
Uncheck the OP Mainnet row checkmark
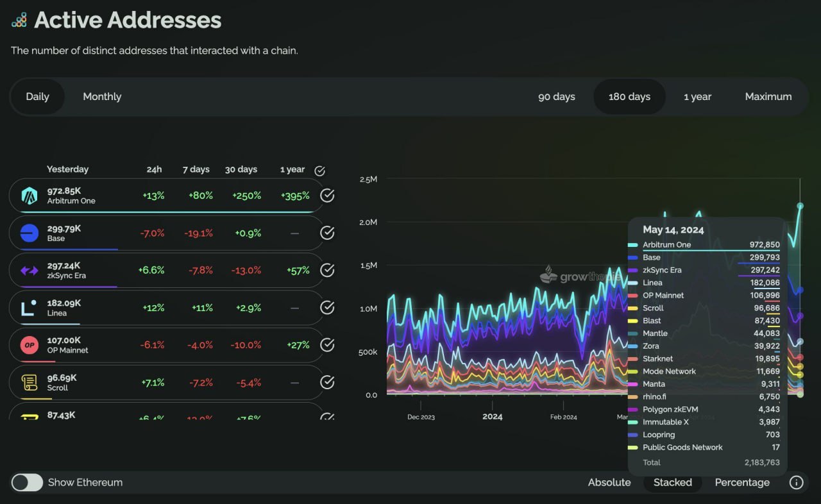tap(327, 345)
